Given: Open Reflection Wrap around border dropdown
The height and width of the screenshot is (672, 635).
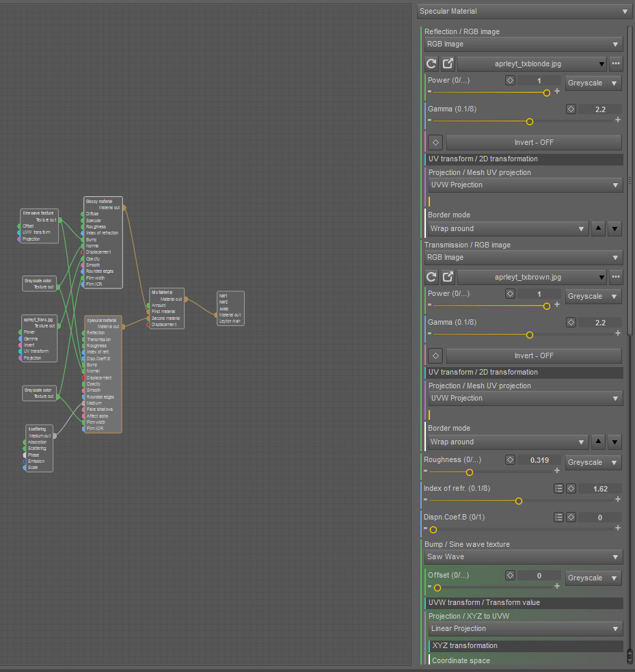Looking at the screenshot, I should 508,229.
